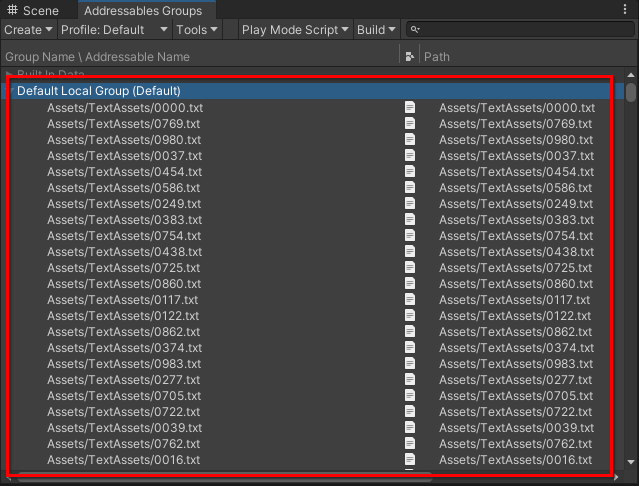
Task: Click text asset icon for 0860.txt
Action: [410, 284]
